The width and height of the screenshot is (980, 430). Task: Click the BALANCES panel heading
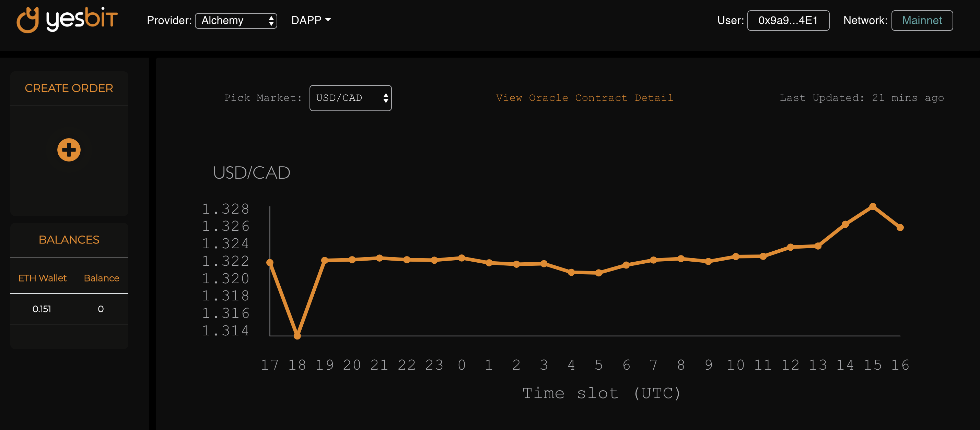tap(69, 240)
